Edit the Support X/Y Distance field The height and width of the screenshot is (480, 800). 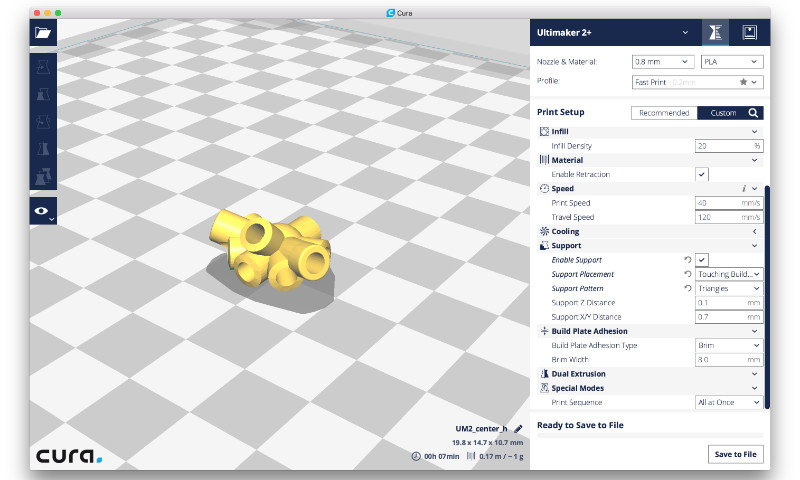click(729, 317)
